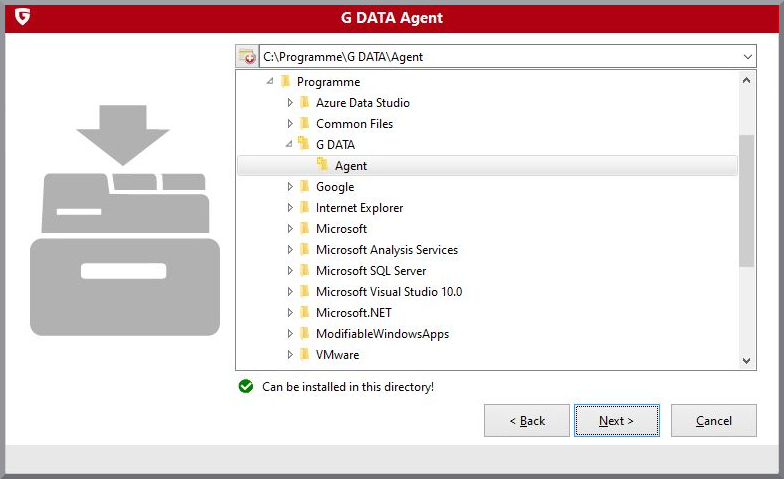784x479 pixels.
Task: Click the new folder icon beside path field
Action: click(x=247, y=56)
